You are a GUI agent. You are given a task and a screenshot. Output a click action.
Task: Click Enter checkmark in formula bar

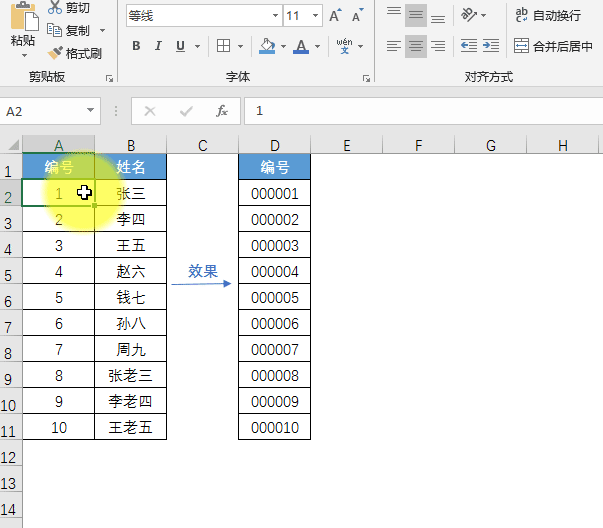[x=186, y=111]
